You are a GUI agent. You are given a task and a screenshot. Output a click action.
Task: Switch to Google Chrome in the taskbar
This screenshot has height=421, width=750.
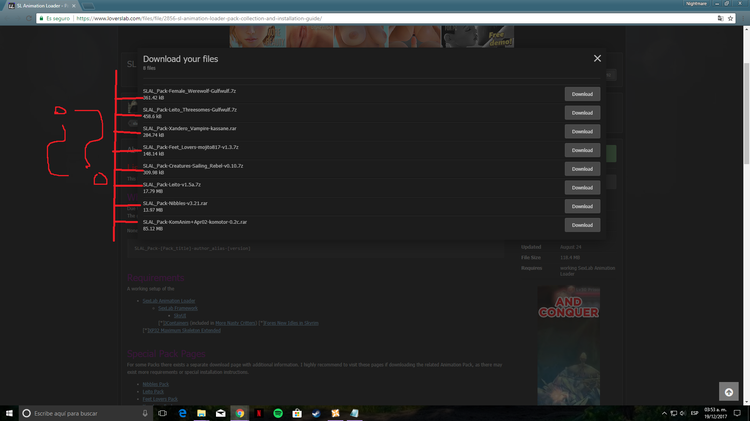point(240,413)
